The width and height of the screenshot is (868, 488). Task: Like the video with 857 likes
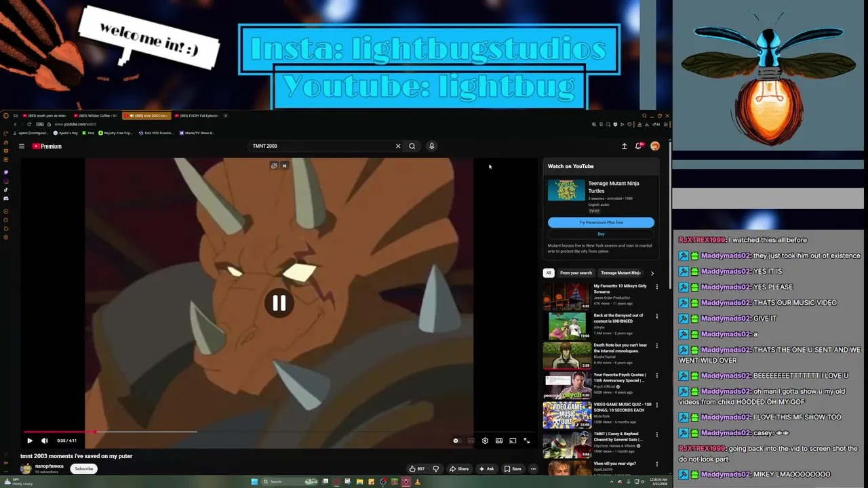[416, 468]
